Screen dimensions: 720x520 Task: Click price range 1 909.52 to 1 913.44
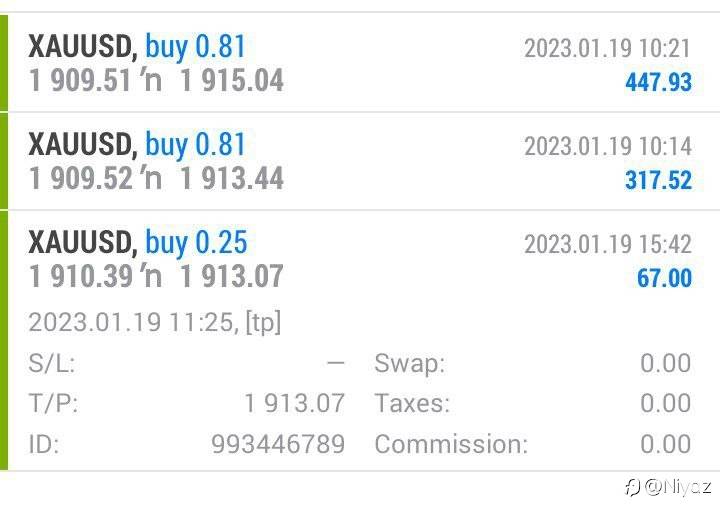156,179
